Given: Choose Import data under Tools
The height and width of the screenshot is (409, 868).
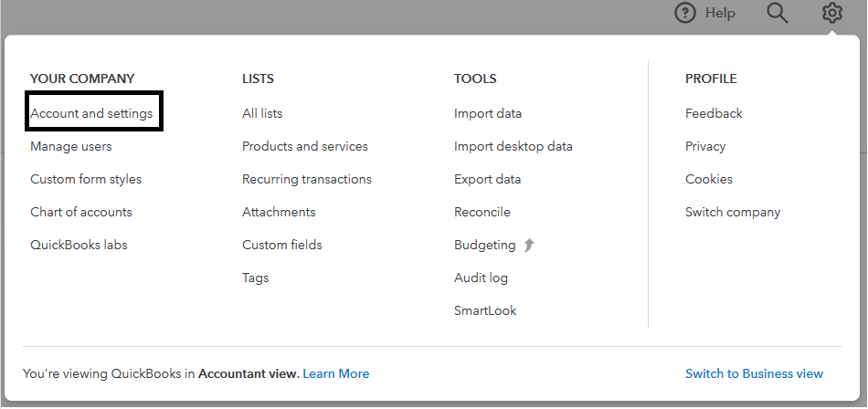Looking at the screenshot, I should 488,113.
